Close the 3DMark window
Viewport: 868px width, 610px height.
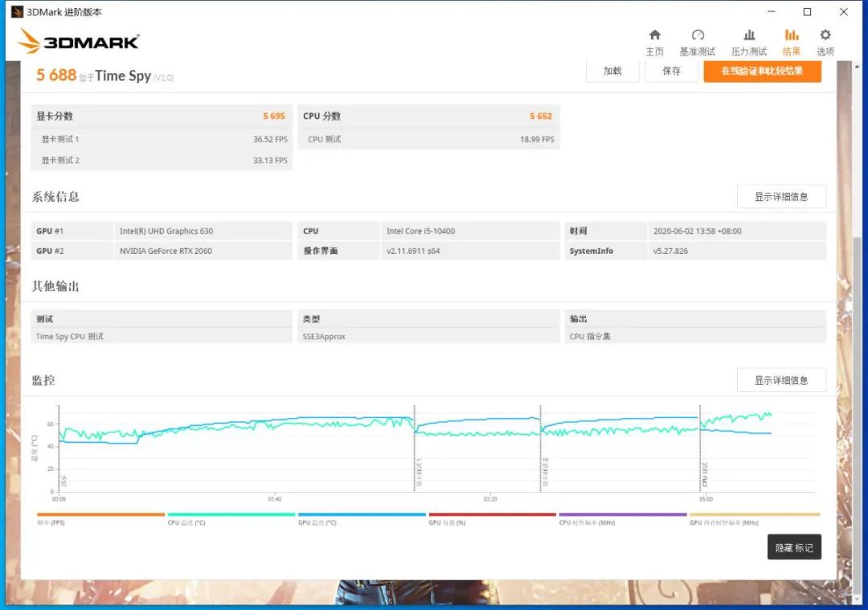pos(844,11)
